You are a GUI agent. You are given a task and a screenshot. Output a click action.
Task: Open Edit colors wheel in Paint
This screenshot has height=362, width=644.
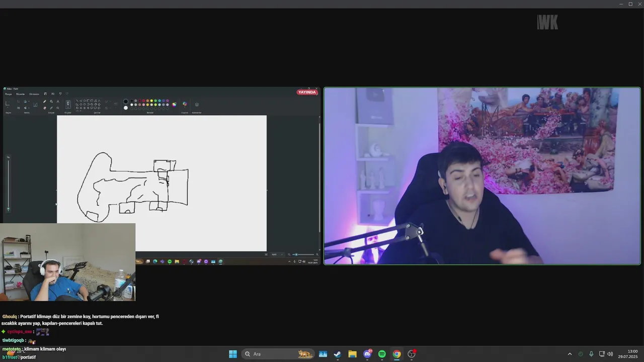(x=174, y=104)
